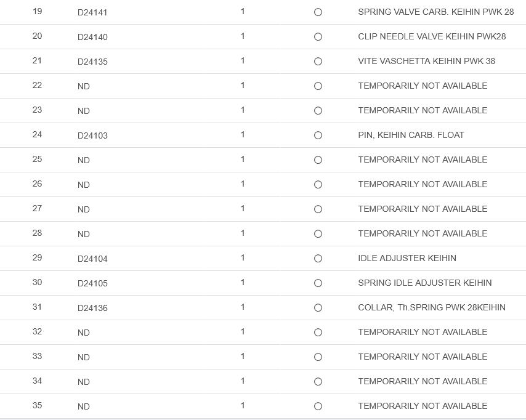Choose the radio button for part D24135
This screenshot has height=420, width=526.
coord(318,62)
